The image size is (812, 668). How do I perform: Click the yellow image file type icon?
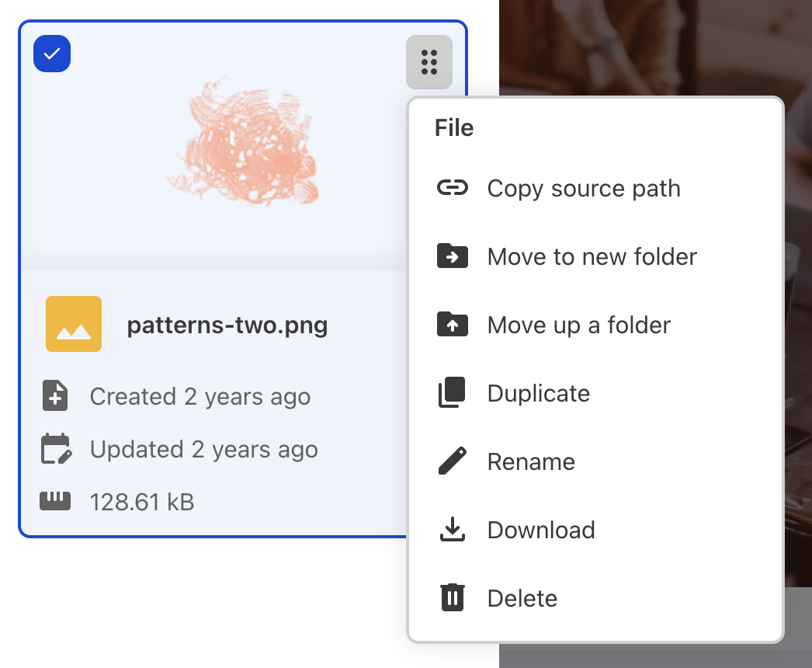coord(74,324)
